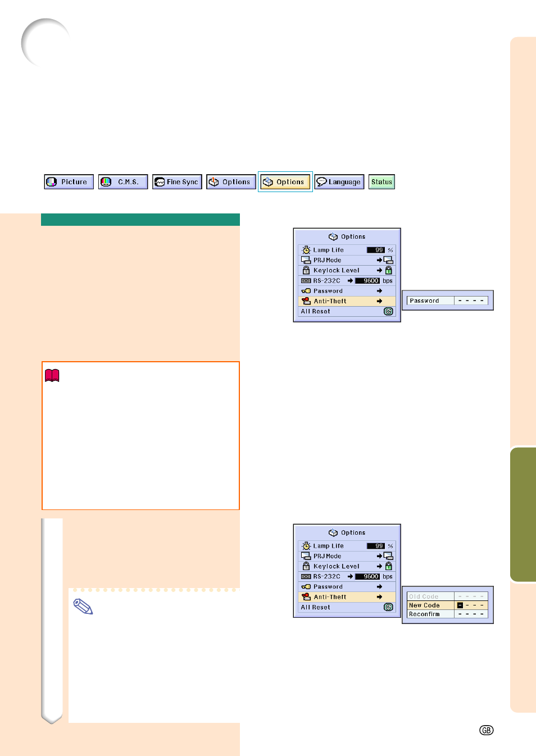Click the speech-bubble icon on the Language tab
Viewport: 536px width, 756px height.
pyautogui.click(x=321, y=182)
